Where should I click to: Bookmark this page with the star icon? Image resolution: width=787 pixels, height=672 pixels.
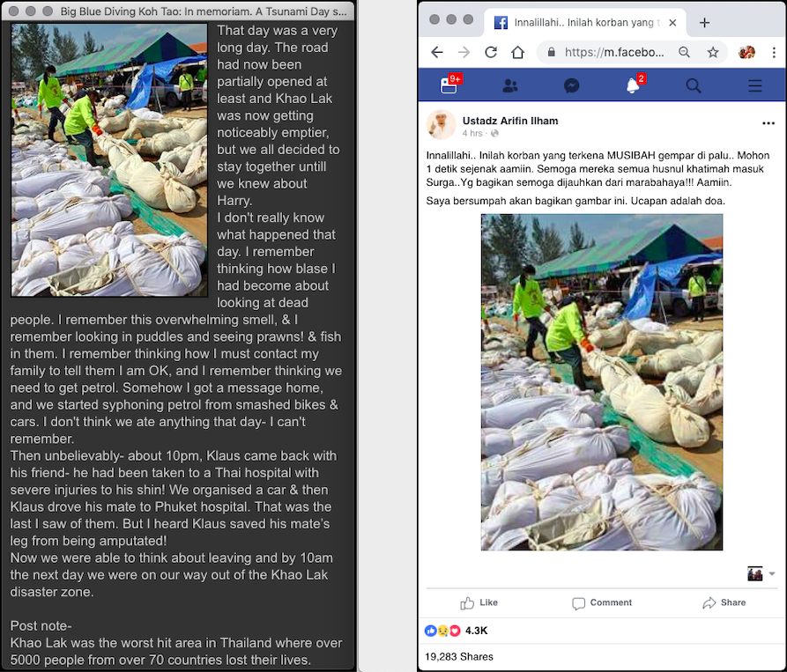coord(713,52)
